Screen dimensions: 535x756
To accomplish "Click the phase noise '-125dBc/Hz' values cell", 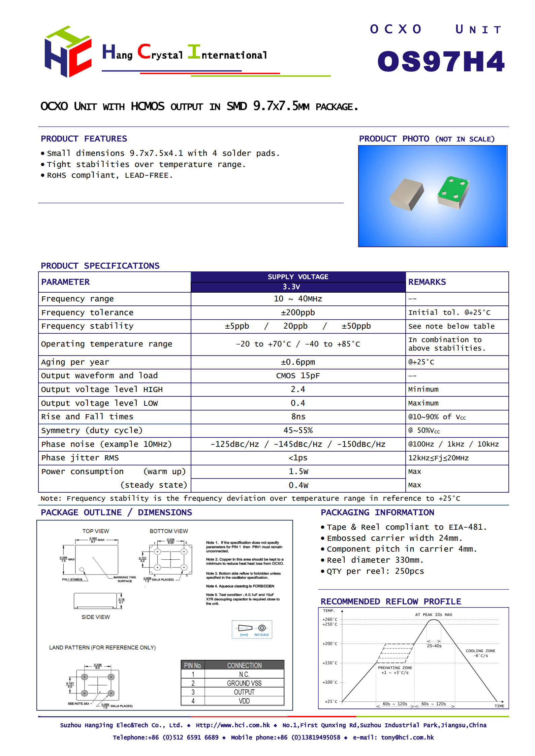I will (x=298, y=444).
